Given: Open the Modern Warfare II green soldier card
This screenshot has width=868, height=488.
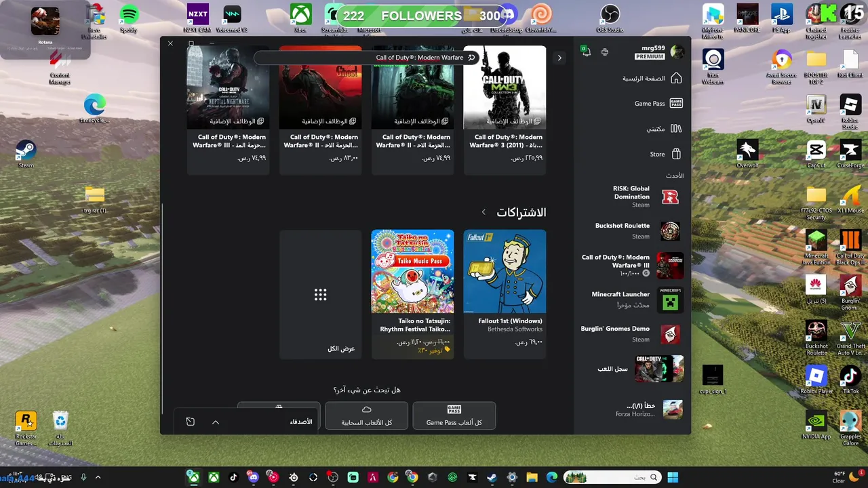Looking at the screenshot, I should (412, 110).
